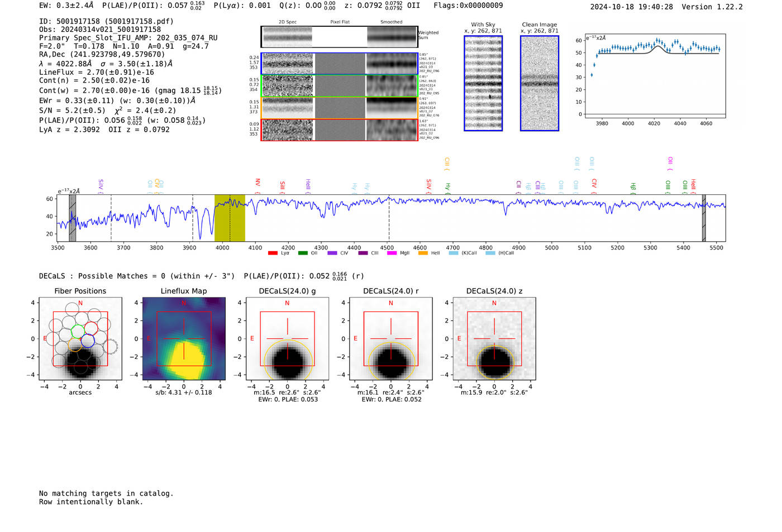Viewport: 782px width, 532px height.
Task: Click the yellow highlighted region in spectrum
Action: 230,218
